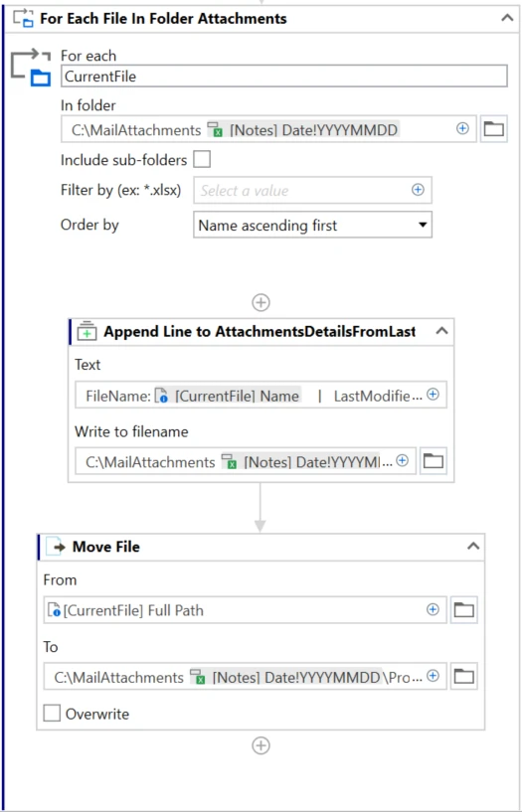
Task: Enable Include sub-folders checkbox
Action: [x=202, y=159]
